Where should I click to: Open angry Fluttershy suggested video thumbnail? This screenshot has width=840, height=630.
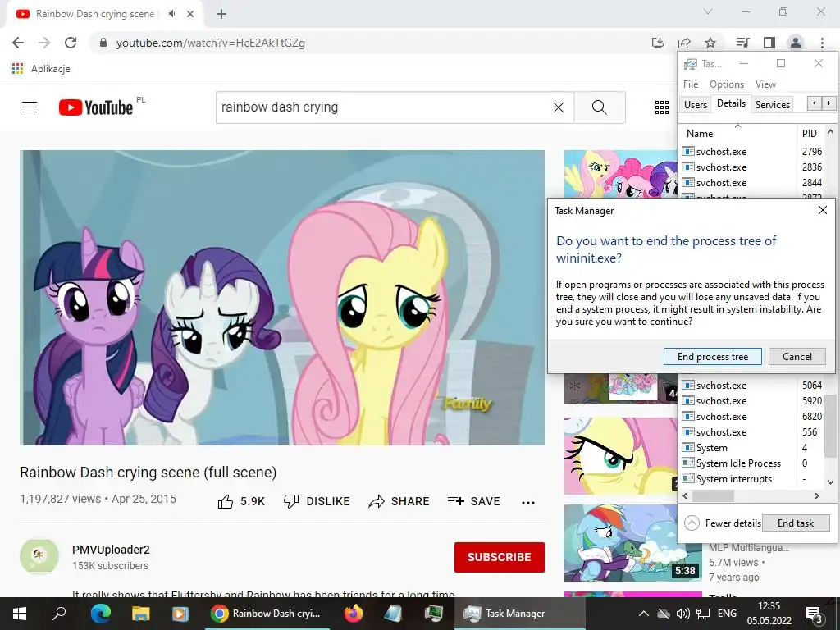(x=620, y=455)
